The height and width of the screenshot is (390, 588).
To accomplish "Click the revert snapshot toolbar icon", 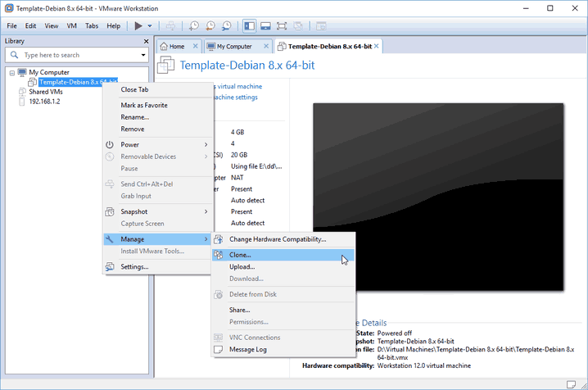I will point(210,26).
